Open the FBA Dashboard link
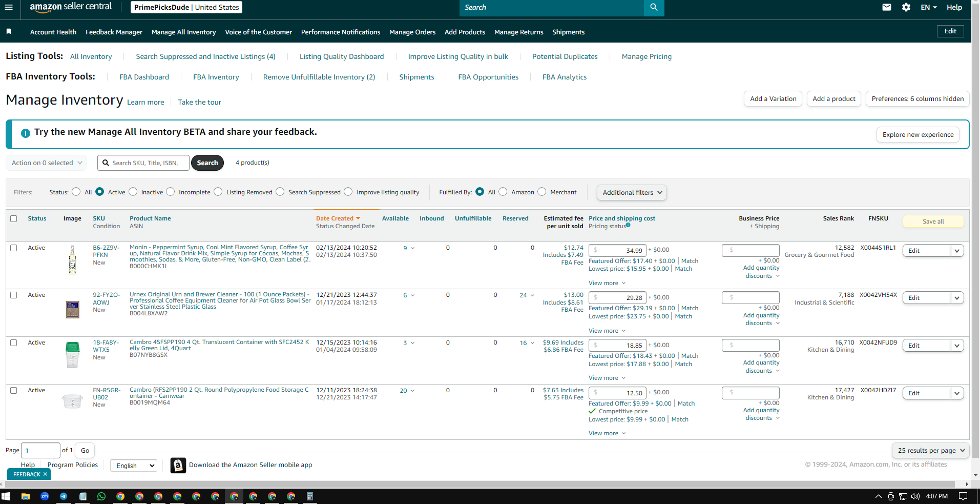Screen dimensions: 980x504 click(x=144, y=77)
